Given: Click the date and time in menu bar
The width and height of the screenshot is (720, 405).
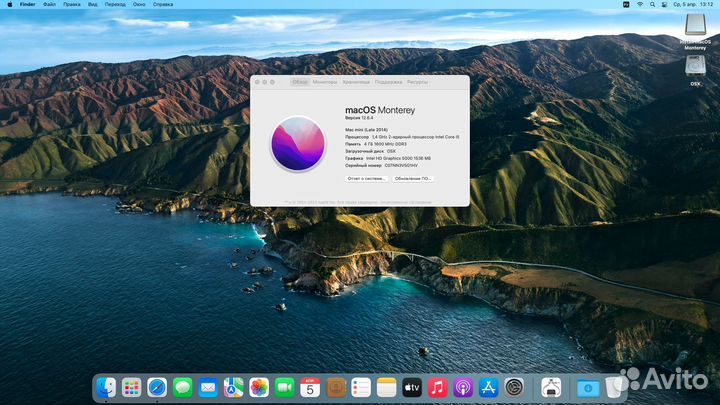Looking at the screenshot, I should click(693, 4).
